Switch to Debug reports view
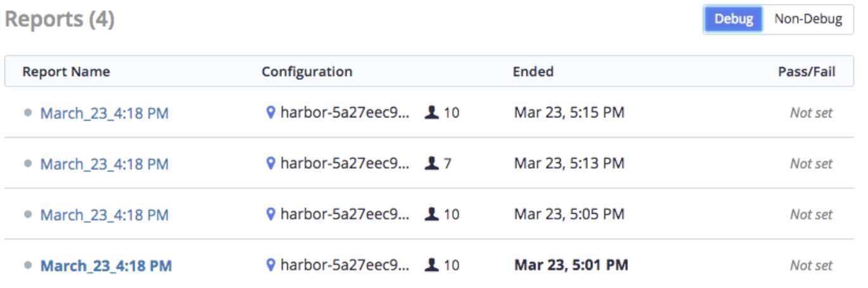868x288 pixels. (x=734, y=19)
